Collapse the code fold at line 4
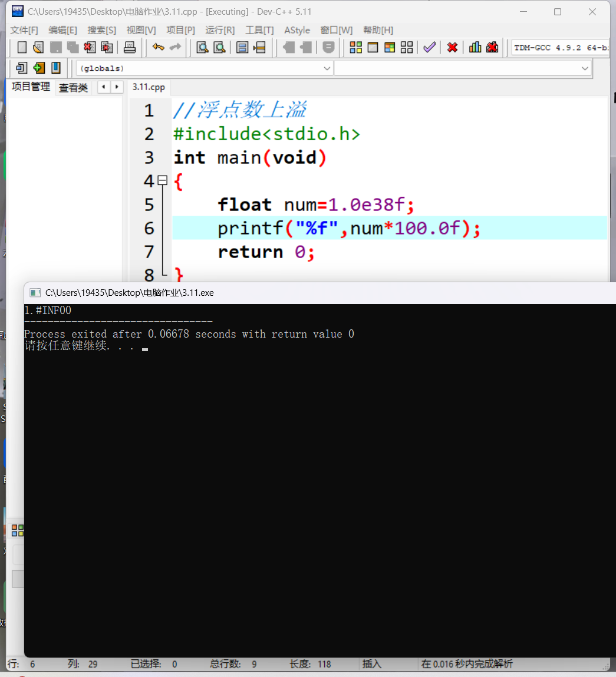 (x=163, y=180)
